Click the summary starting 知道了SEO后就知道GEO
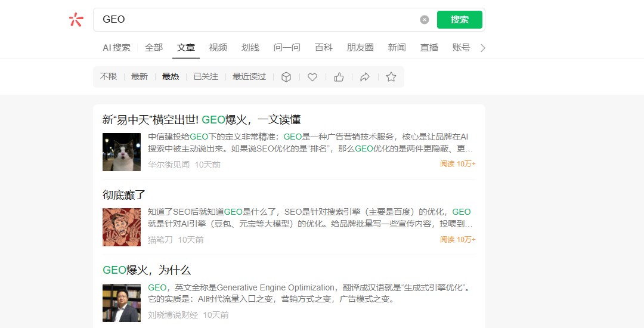The height and width of the screenshot is (328, 644). 311,218
